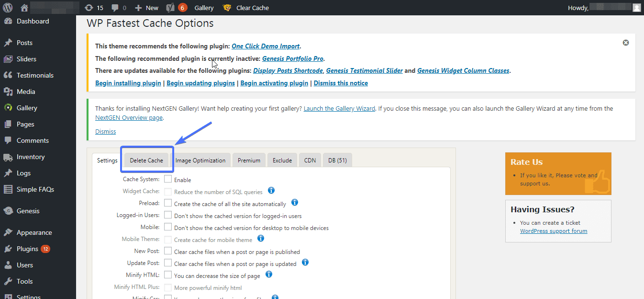Open the Genesis Portfolio Pro link
This screenshot has width=644, height=299.
(x=293, y=59)
